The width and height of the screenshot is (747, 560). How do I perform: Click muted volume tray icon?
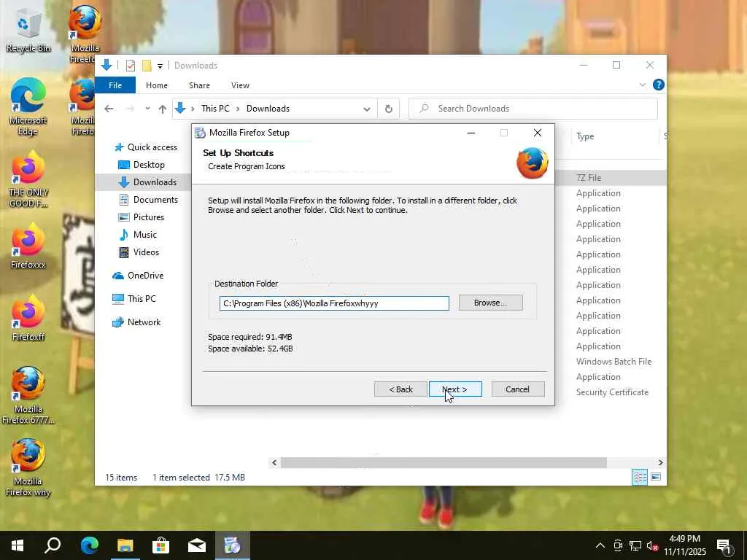pyautogui.click(x=651, y=545)
